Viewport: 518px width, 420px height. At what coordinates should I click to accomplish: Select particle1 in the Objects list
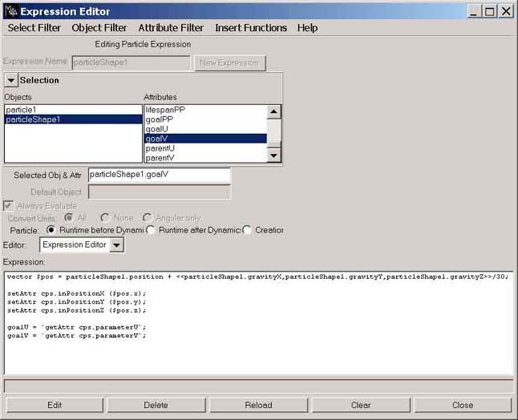point(21,110)
